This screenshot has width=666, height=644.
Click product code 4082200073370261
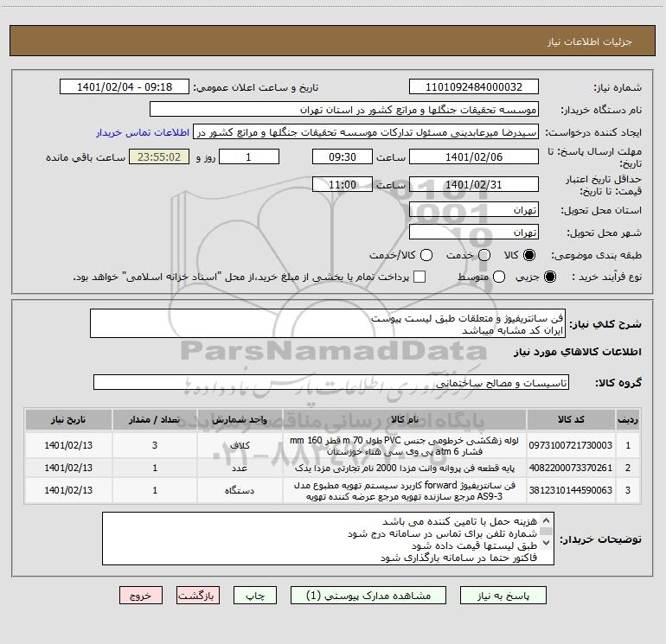(571, 468)
